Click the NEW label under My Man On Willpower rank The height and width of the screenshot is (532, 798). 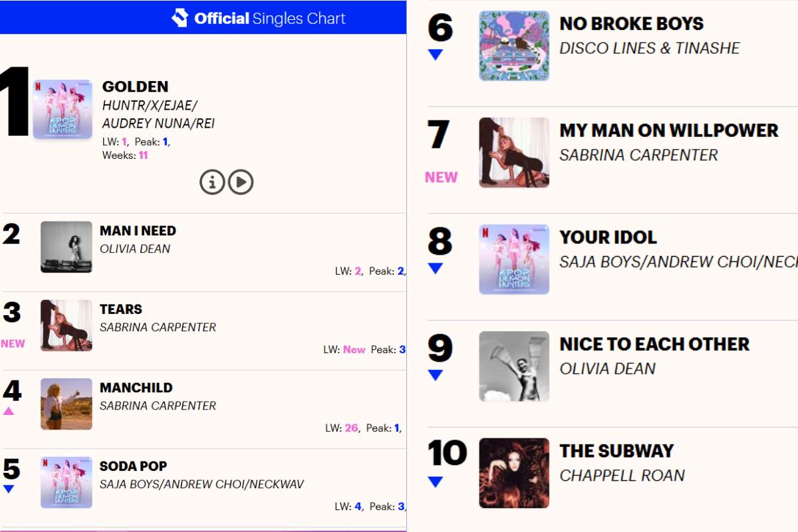click(x=441, y=177)
